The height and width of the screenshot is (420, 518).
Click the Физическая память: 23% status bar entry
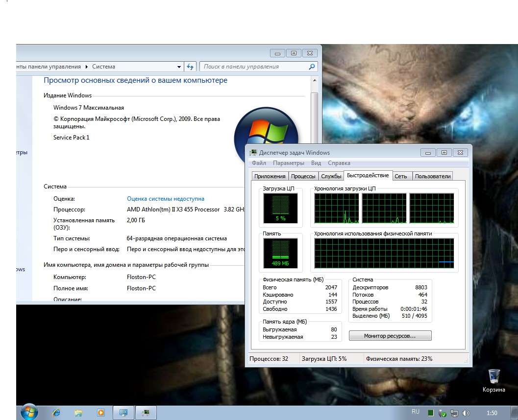pyautogui.click(x=399, y=359)
